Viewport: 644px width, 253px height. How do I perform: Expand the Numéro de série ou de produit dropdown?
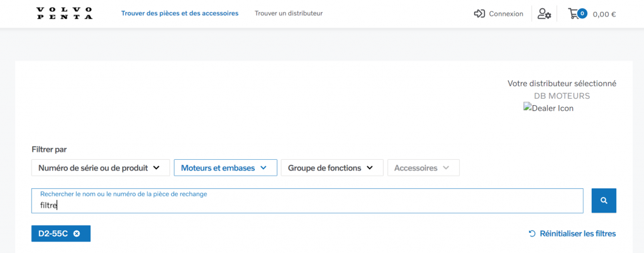tap(100, 168)
